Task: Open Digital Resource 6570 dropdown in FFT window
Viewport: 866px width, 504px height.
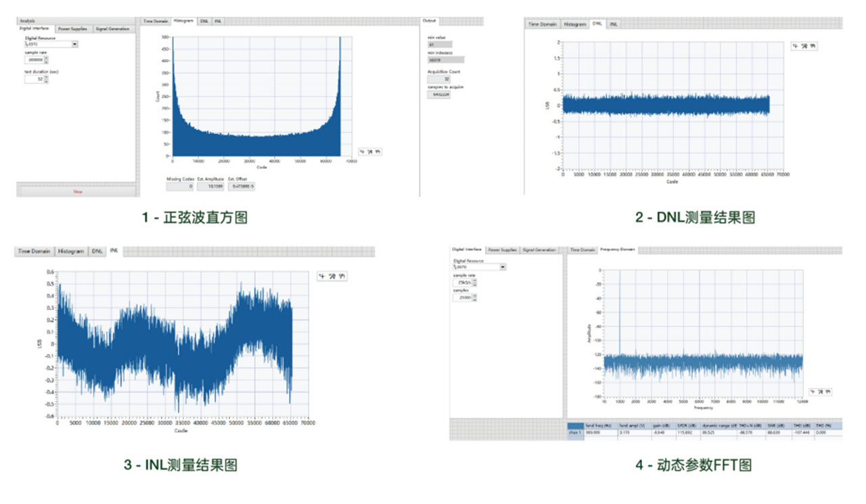Action: point(503,267)
